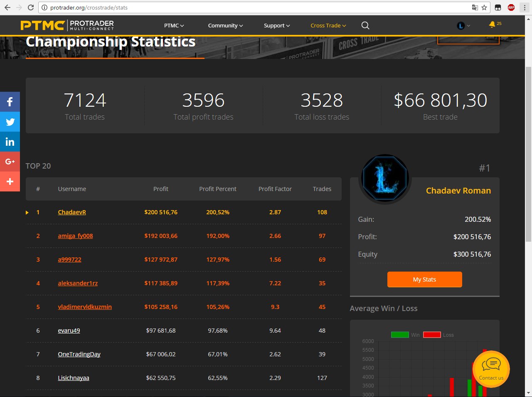Click the $200 516,76 profit cell in table
Screen dimensions: 532x397
pyautogui.click(x=161, y=212)
